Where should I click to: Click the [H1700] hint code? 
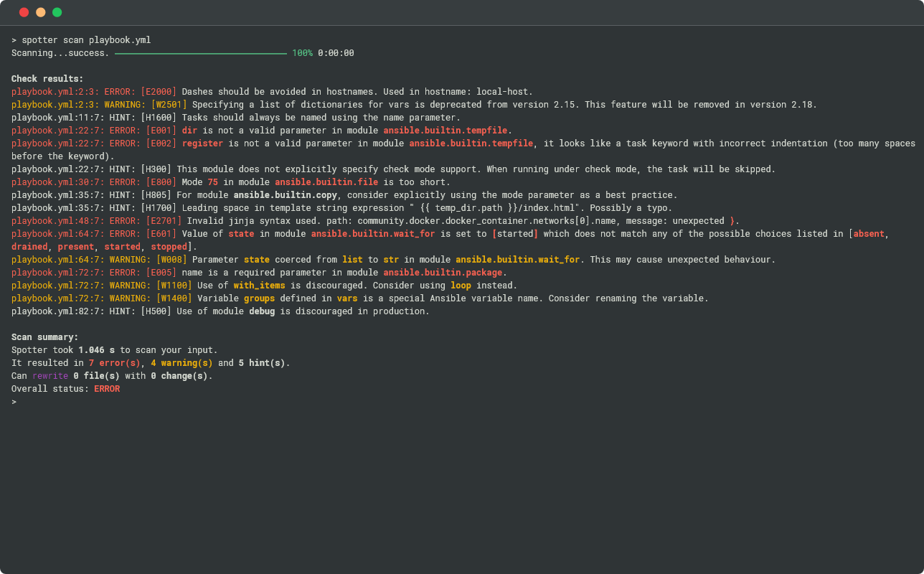158,208
